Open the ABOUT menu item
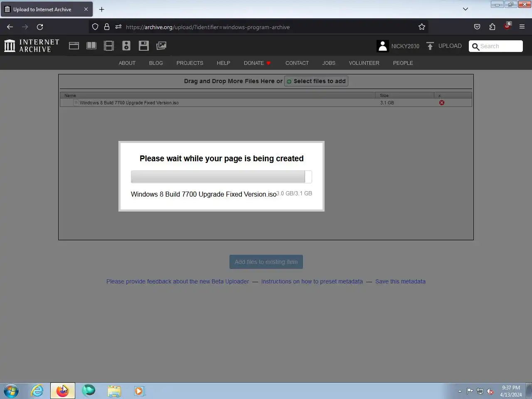The width and height of the screenshot is (532, 399). click(x=127, y=63)
